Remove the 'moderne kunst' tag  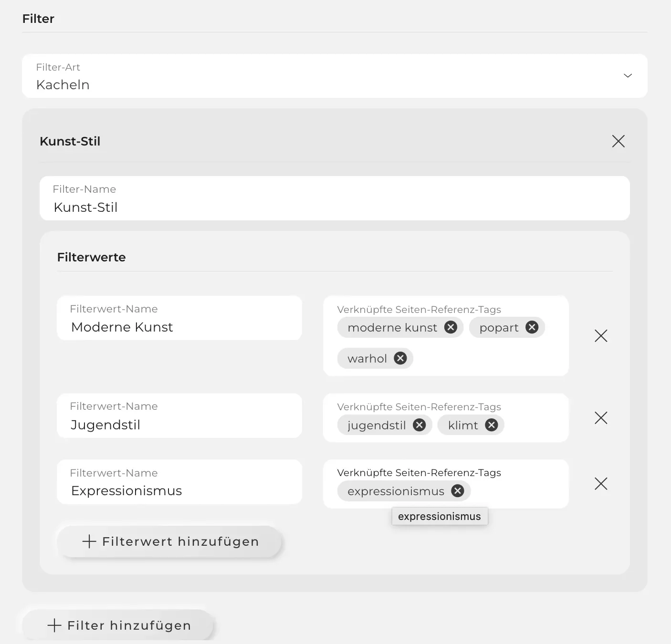[451, 327]
